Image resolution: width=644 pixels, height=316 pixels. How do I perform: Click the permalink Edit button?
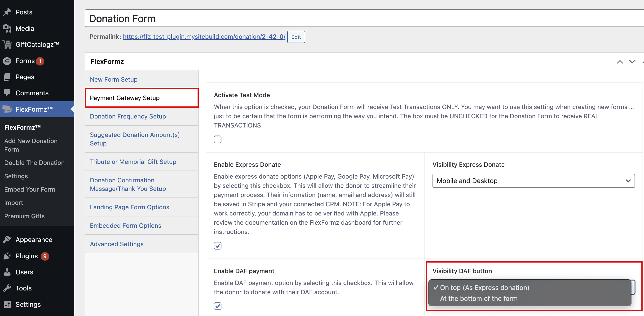[296, 37]
